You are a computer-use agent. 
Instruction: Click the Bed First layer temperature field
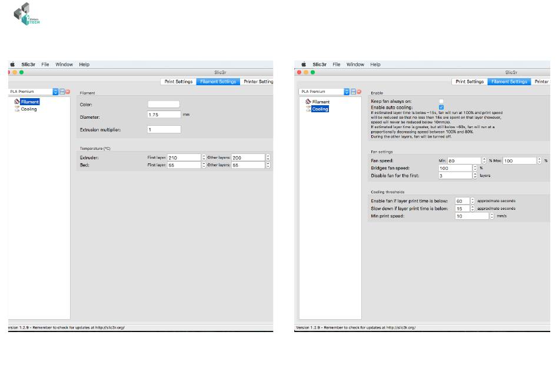click(184, 165)
